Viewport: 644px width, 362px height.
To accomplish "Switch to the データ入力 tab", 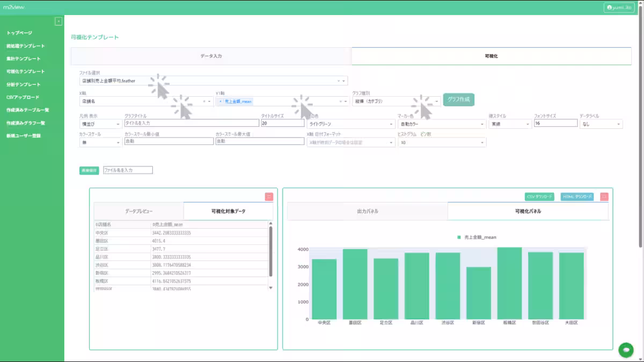I will (x=211, y=56).
